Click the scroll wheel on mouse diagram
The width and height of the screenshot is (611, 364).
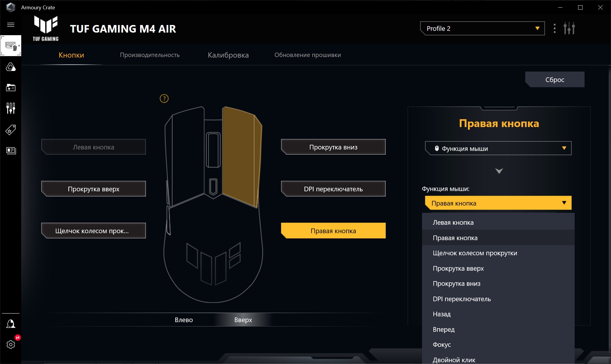[x=213, y=150]
